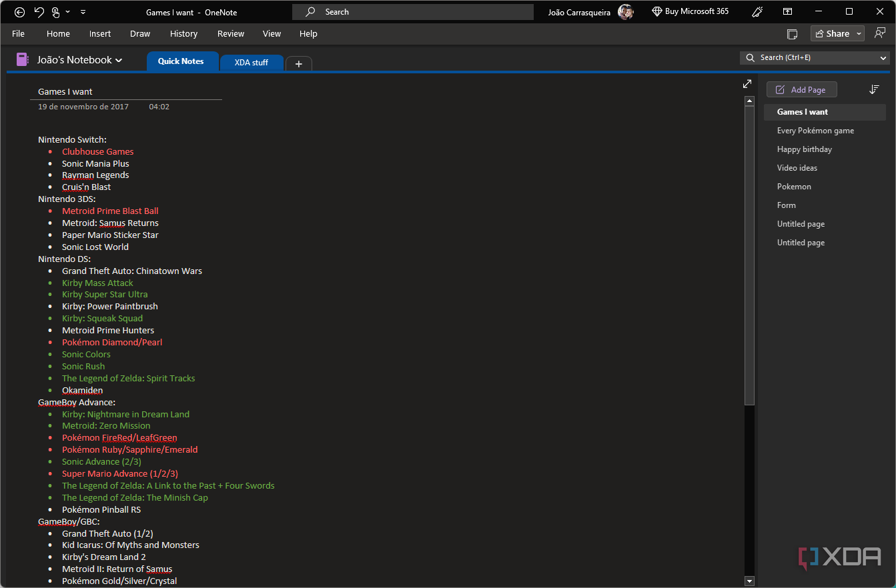896x588 pixels.
Task: Click Kirby Mass Attack item
Action: tap(97, 283)
